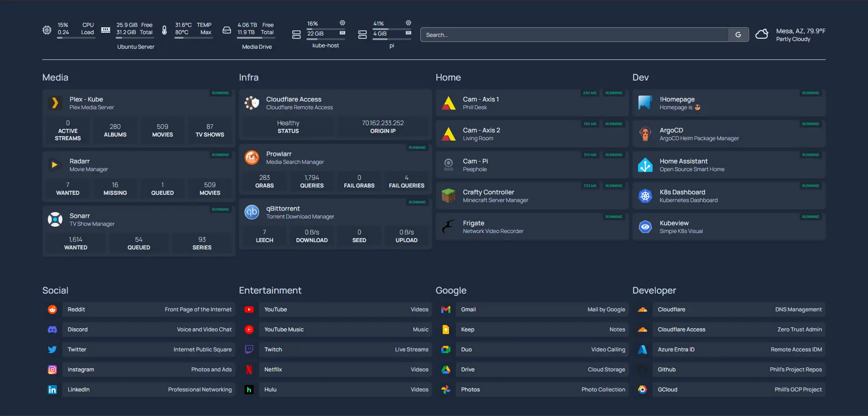868x416 pixels.
Task: Click the Netflix bookmark icon
Action: [x=249, y=370]
